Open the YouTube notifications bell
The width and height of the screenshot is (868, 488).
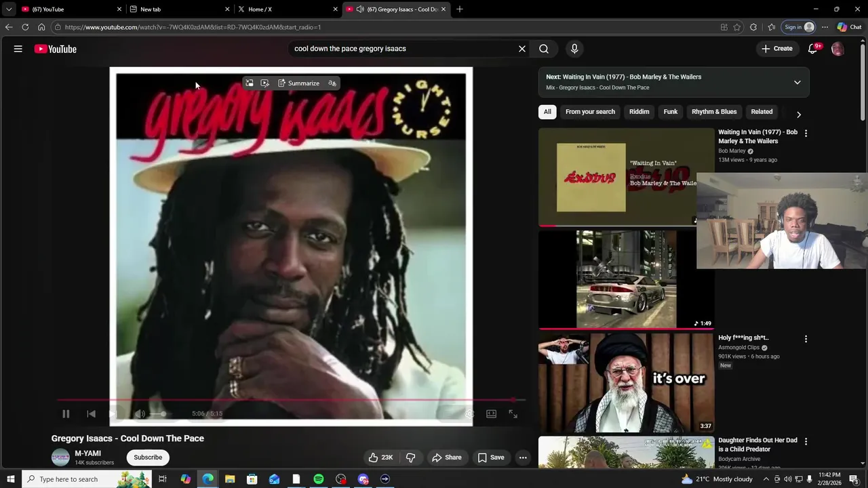click(x=813, y=49)
